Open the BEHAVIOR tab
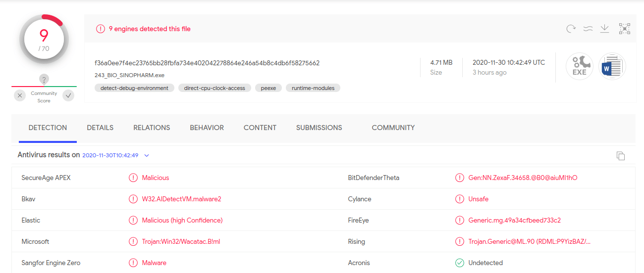The width and height of the screenshot is (644, 273). (207, 128)
